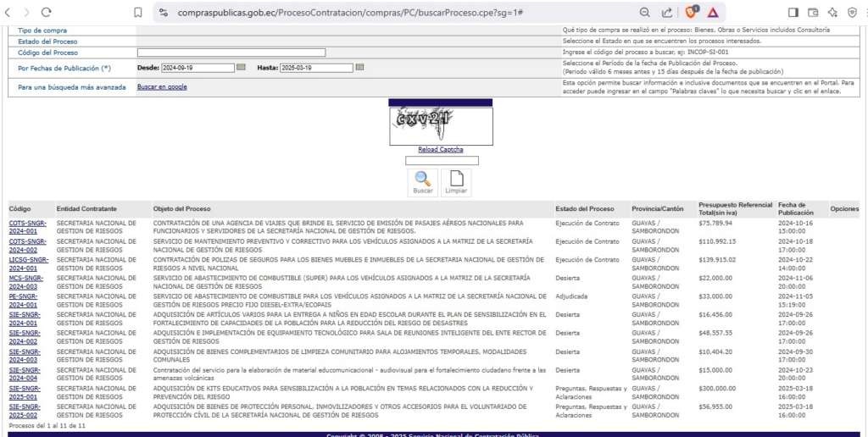Viewport: 868px width, 437px height.
Task: Open process COTS-SNGR-2024-001
Action: click(28, 227)
